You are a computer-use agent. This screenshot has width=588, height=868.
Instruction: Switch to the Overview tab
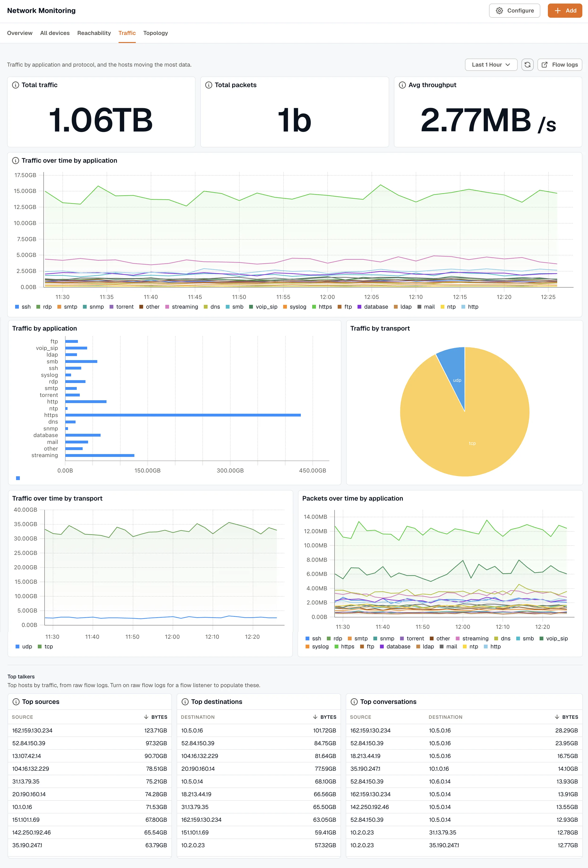[20, 33]
